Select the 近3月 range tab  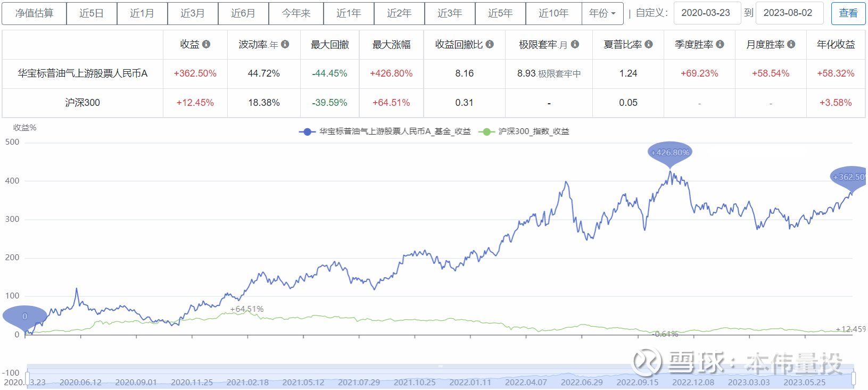[x=193, y=13]
